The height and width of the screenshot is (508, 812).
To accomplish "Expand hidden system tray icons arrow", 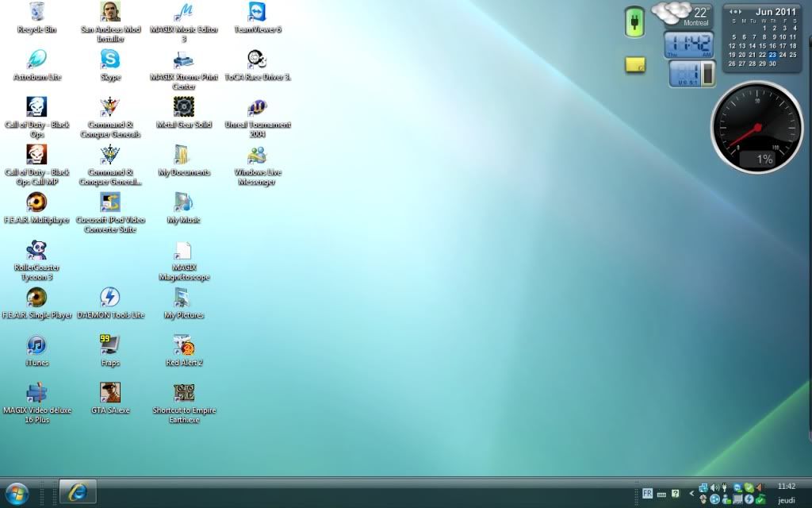I will click(691, 494).
